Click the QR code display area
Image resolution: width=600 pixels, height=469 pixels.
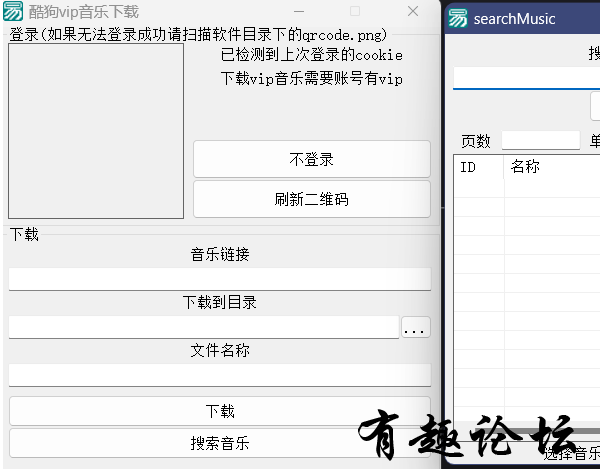click(96, 131)
